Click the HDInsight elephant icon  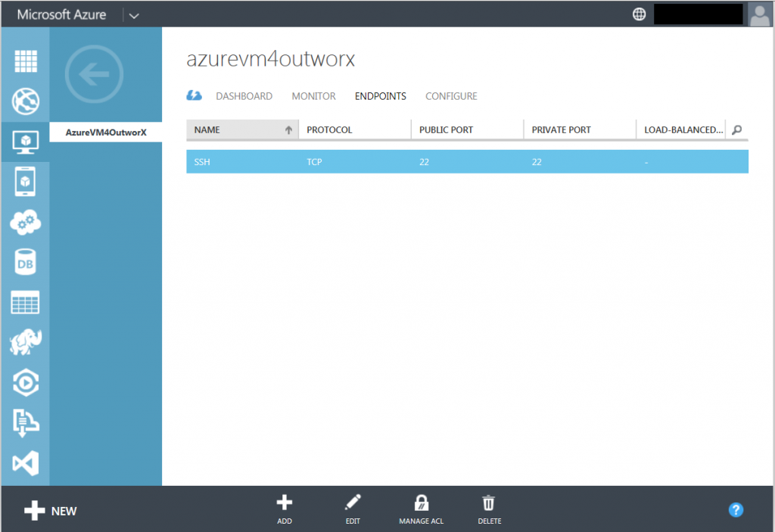(x=25, y=342)
